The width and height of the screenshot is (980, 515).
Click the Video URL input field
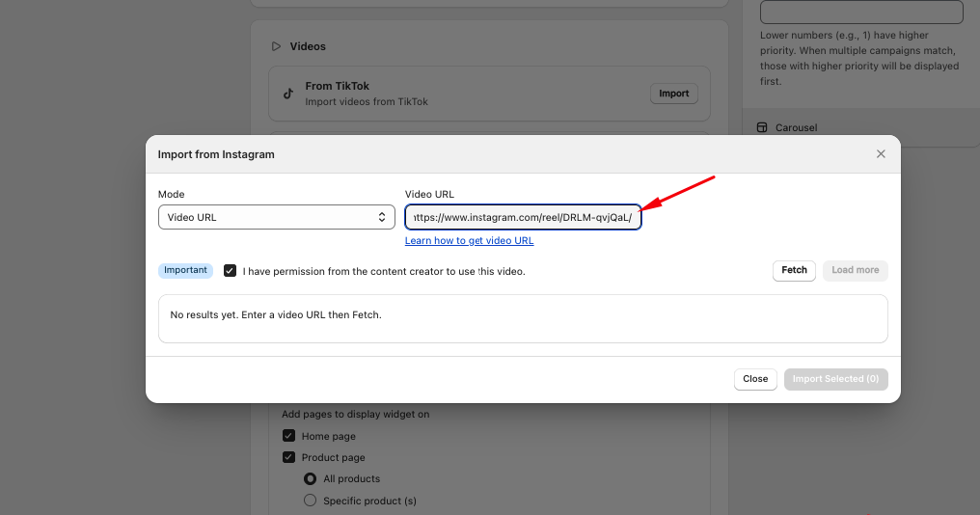click(x=523, y=217)
